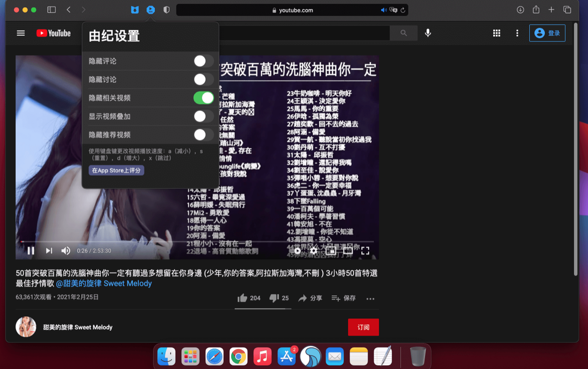Open App Store from the Dock
This screenshot has width=588, height=369.
coord(286,356)
